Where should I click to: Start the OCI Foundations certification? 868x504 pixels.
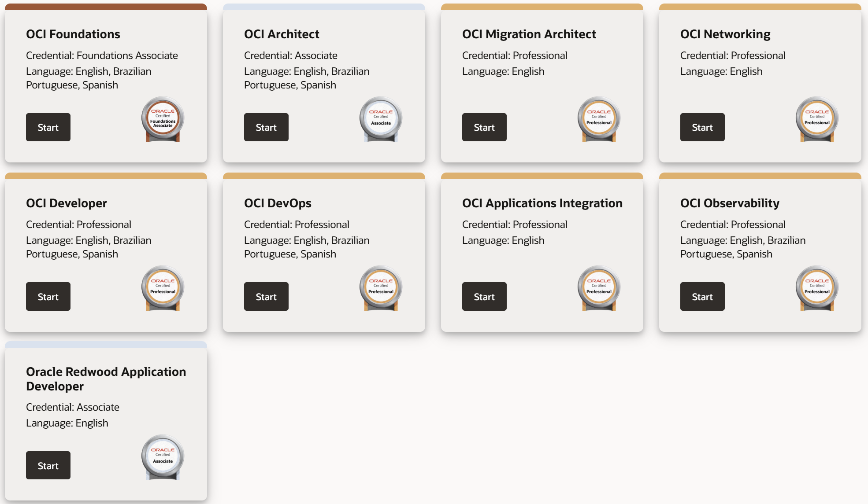(48, 127)
